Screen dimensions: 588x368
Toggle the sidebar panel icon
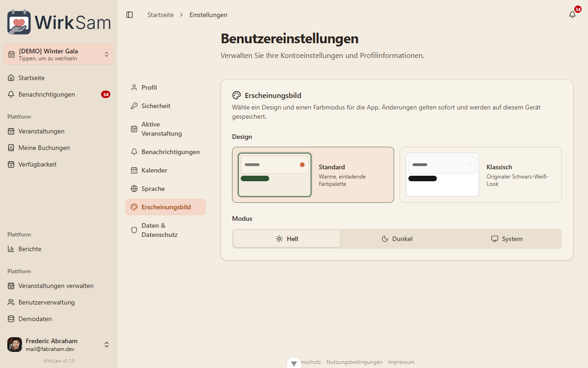pyautogui.click(x=130, y=15)
